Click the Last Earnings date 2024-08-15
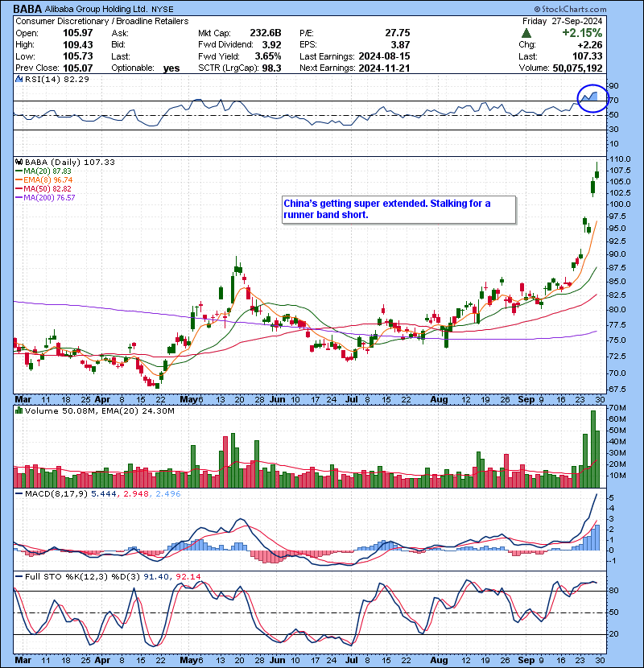Screen dimensions: 644x668 click(x=385, y=56)
